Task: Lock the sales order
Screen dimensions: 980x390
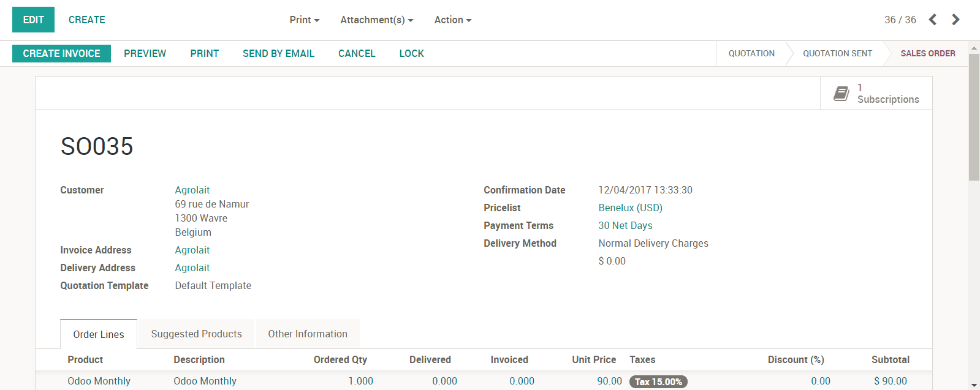Action: [411, 53]
